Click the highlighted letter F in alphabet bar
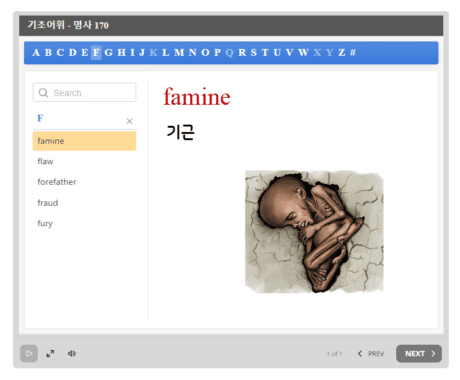This screenshot has width=460, height=380. click(x=96, y=53)
